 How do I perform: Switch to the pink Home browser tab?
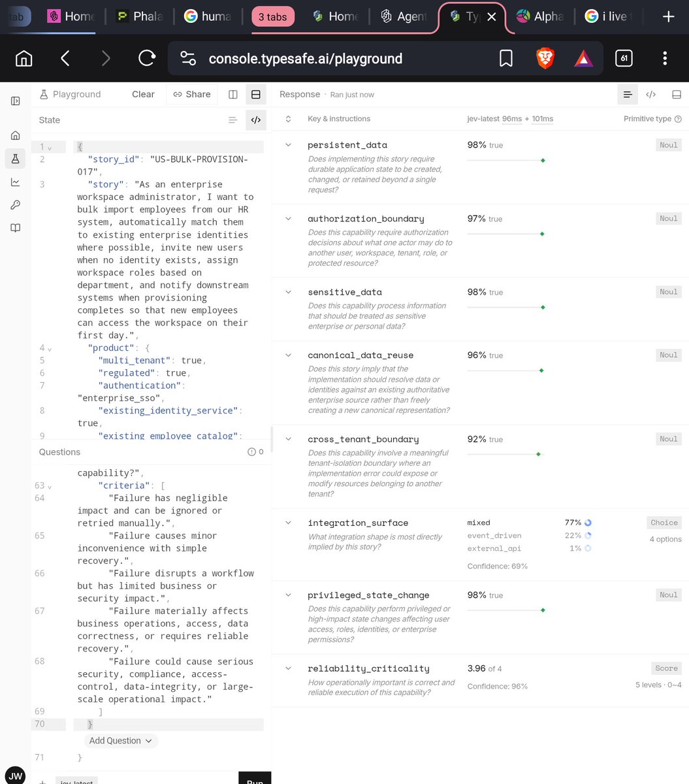[x=71, y=16]
